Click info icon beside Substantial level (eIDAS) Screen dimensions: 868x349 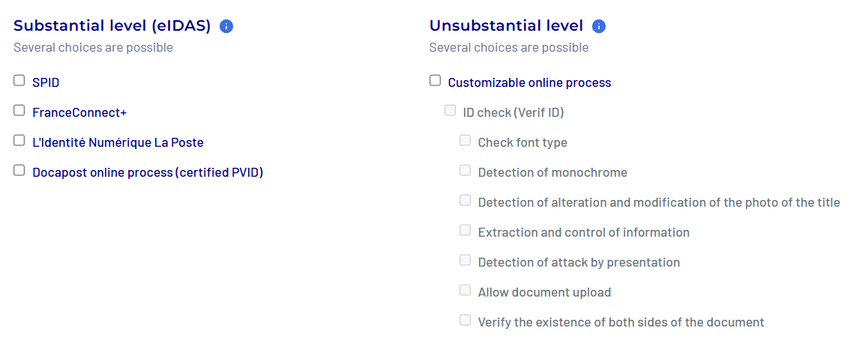(226, 26)
